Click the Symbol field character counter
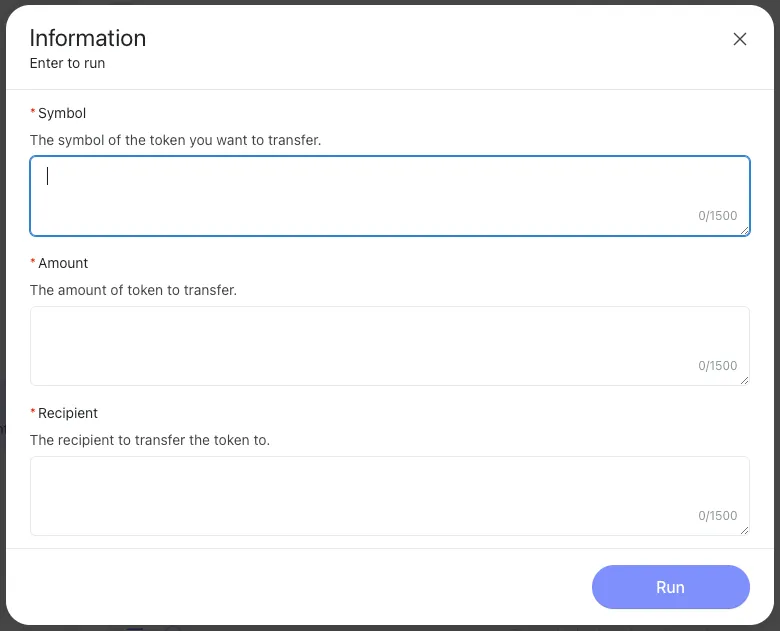 click(717, 216)
